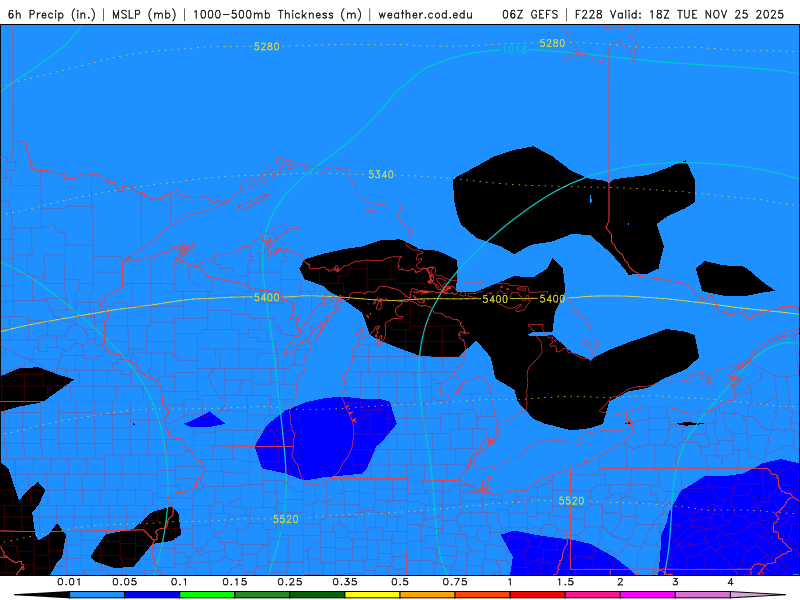Select the 1.5 legend value
Image resolution: width=800 pixels, height=600 pixels.
click(x=565, y=582)
